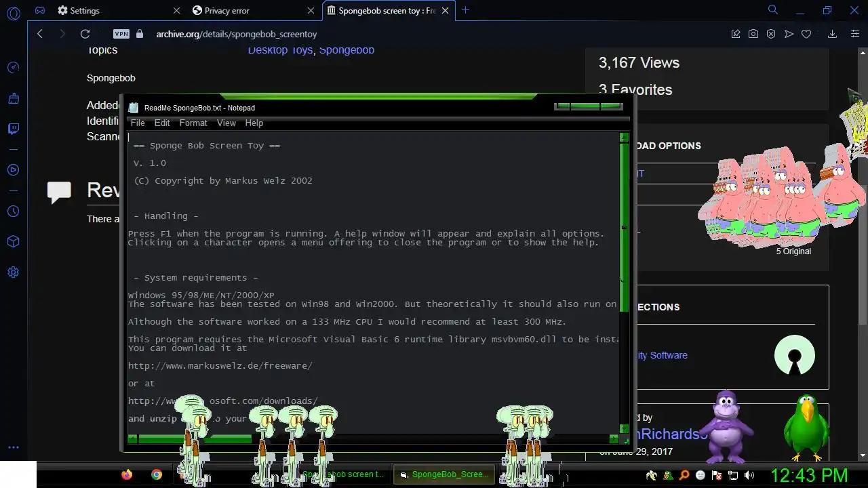
Task: Click the banana tray icon
Action: 652,475
